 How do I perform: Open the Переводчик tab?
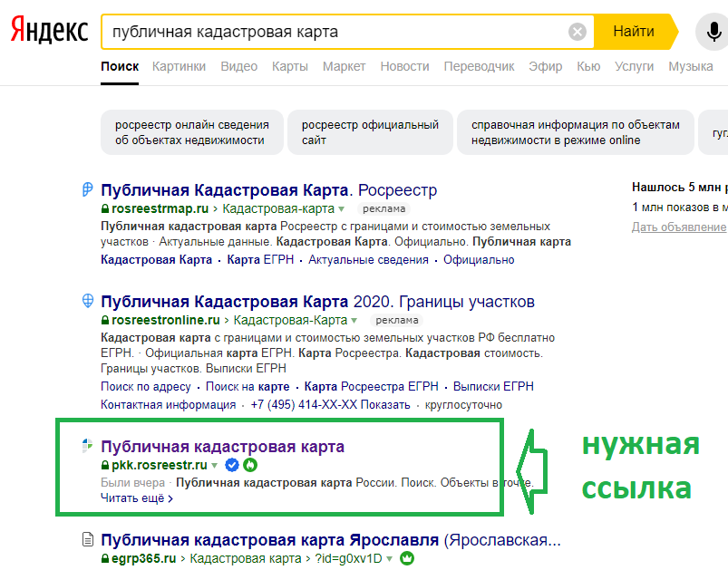[x=479, y=66]
